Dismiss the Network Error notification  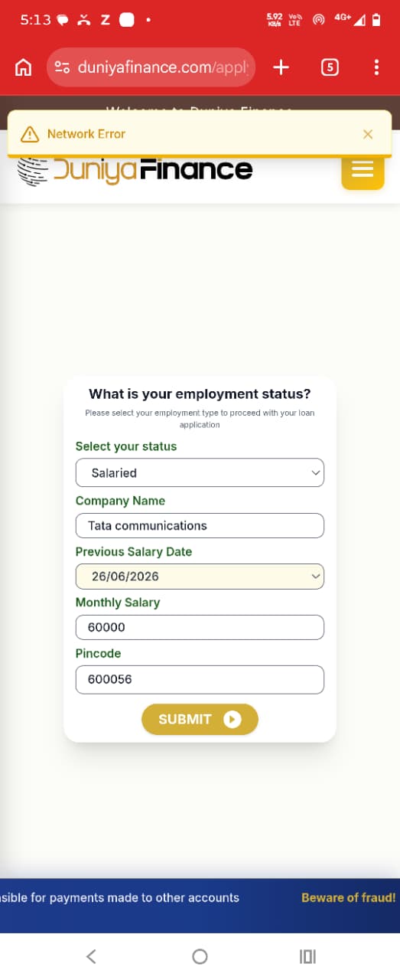[368, 134]
